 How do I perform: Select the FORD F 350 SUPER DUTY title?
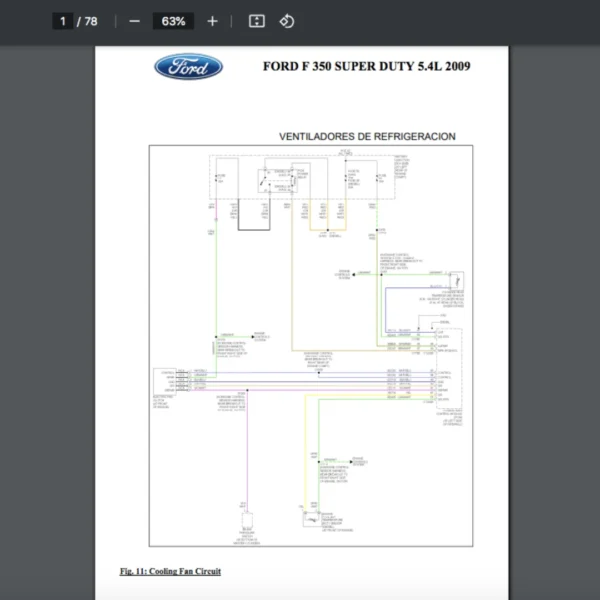[366, 67]
